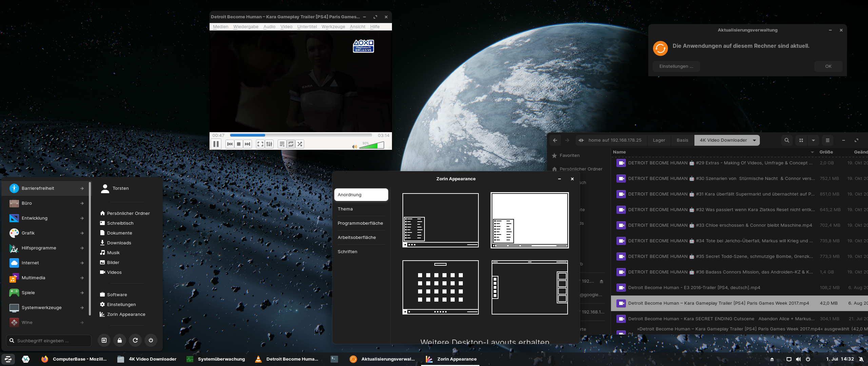This screenshot has width=868, height=366.
Task: Seek in the VLC progress bar
Action: 301,135
